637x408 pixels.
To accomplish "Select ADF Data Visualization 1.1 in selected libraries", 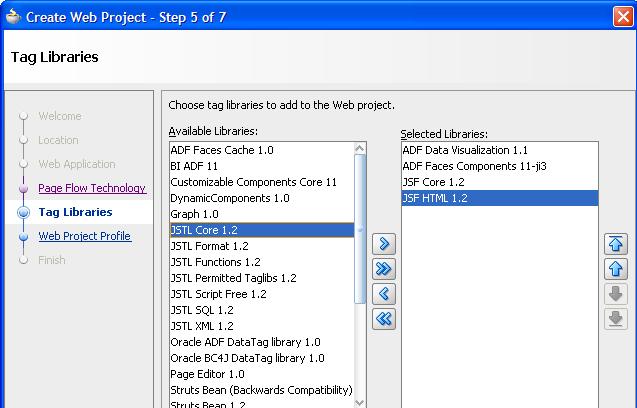I will pyautogui.click(x=464, y=150).
